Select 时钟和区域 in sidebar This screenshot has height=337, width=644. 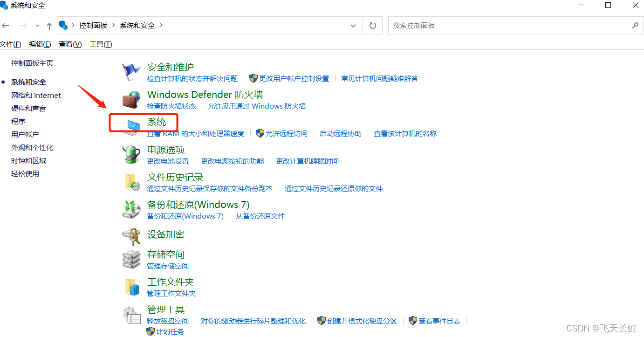point(29,160)
